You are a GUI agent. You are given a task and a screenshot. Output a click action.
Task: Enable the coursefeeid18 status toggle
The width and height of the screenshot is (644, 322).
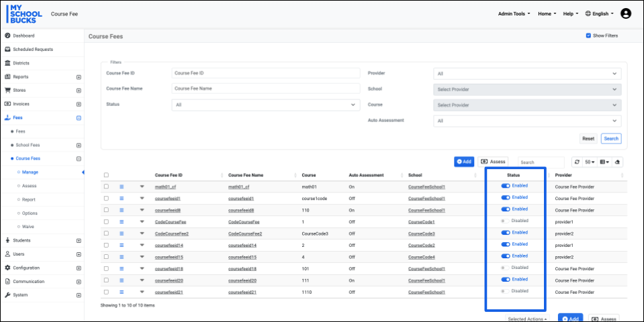click(x=505, y=268)
